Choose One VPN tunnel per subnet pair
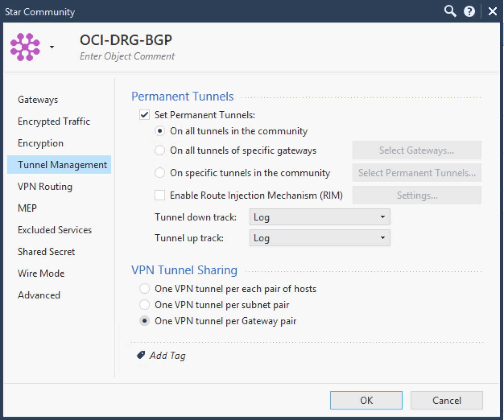The height and width of the screenshot is (420, 504). coord(144,305)
